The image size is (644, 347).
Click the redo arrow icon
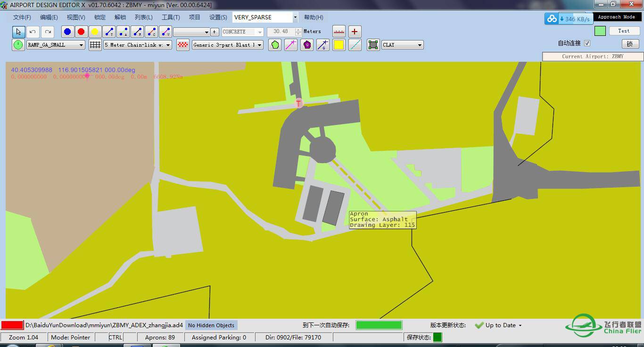pyautogui.click(x=47, y=32)
